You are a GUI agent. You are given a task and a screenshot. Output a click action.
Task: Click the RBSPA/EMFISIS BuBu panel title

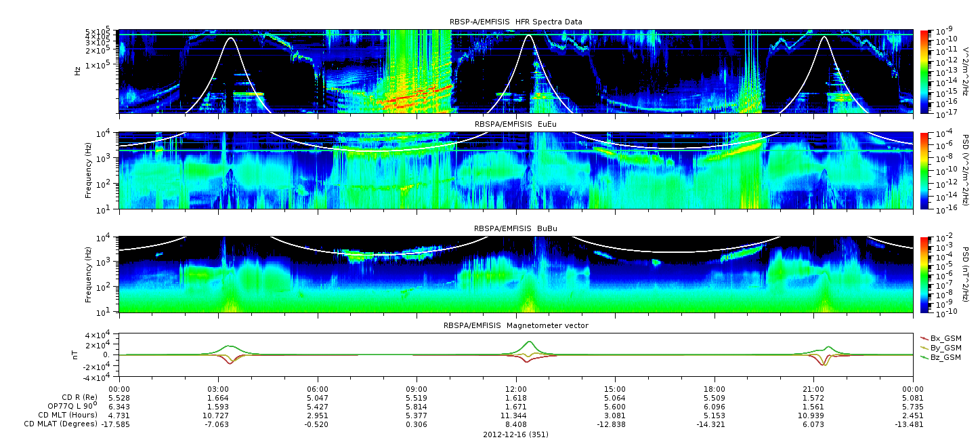515,228
